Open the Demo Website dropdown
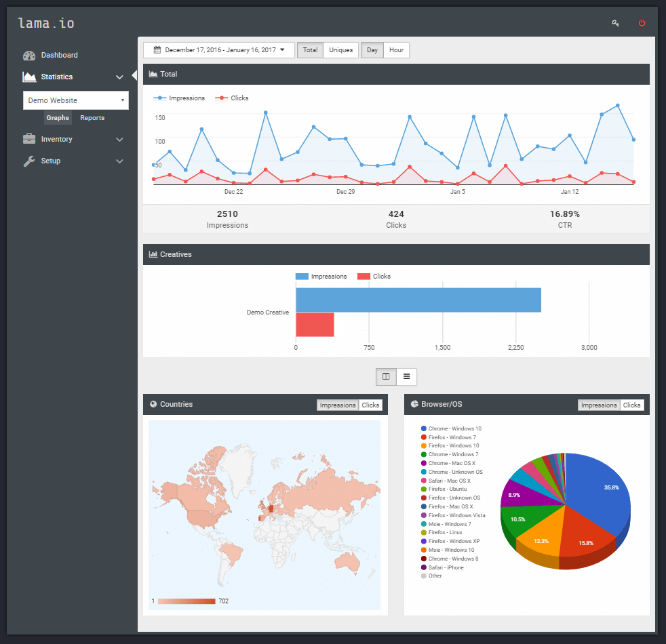Screen dimensions: 666x644 pyautogui.click(x=75, y=100)
